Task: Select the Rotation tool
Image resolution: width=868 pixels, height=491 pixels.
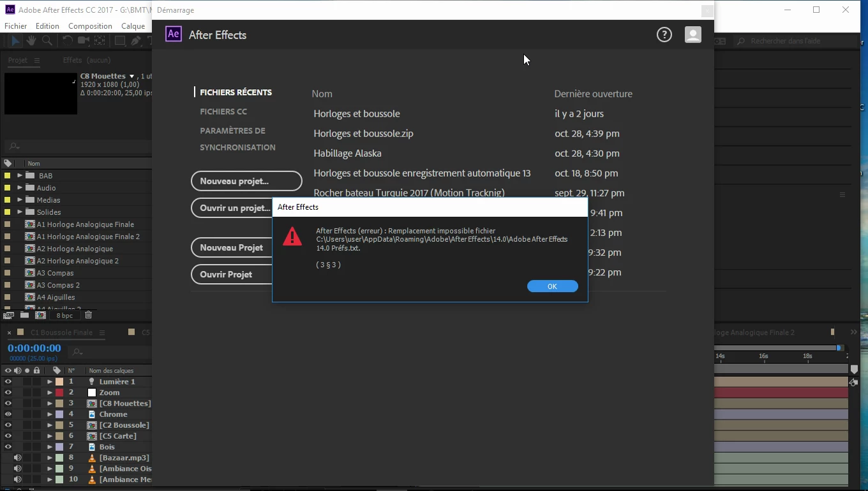Action: click(67, 40)
